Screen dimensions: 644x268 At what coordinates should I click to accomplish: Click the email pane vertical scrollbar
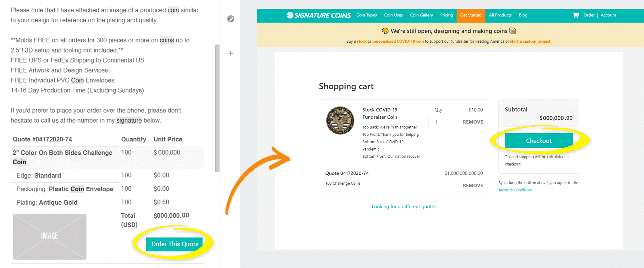pos(217,108)
